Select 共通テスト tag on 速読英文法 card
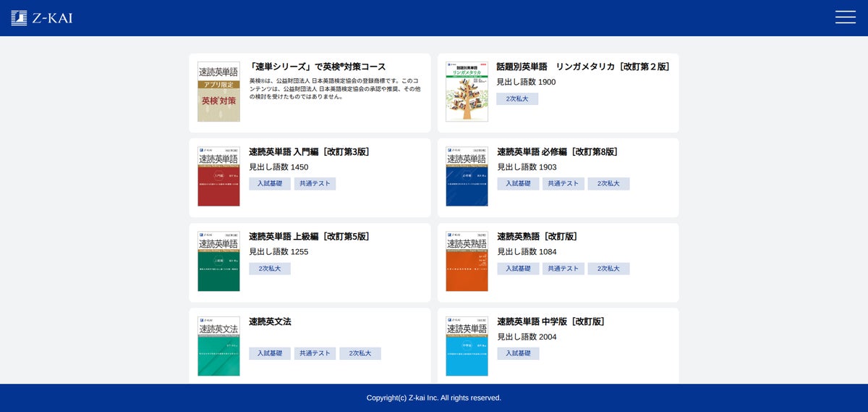The height and width of the screenshot is (412, 868). point(315,353)
